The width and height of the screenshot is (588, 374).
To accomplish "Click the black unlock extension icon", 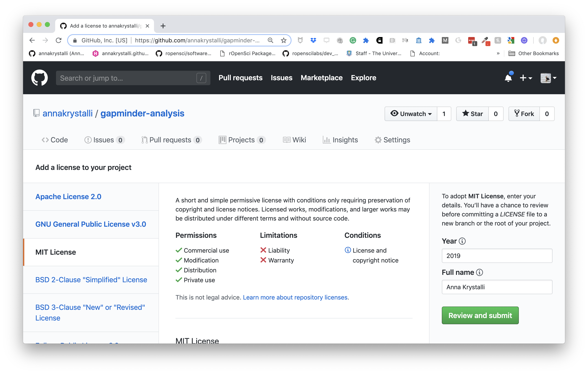I will 379,40.
